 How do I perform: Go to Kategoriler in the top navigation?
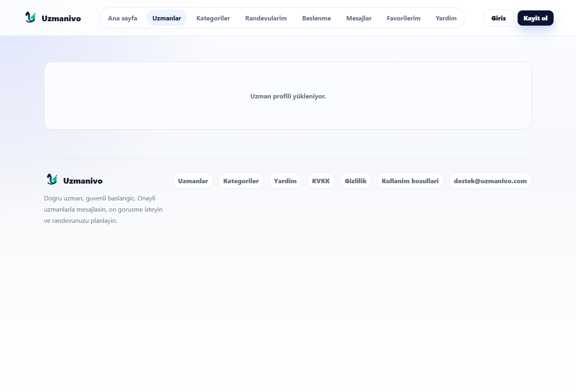(213, 18)
